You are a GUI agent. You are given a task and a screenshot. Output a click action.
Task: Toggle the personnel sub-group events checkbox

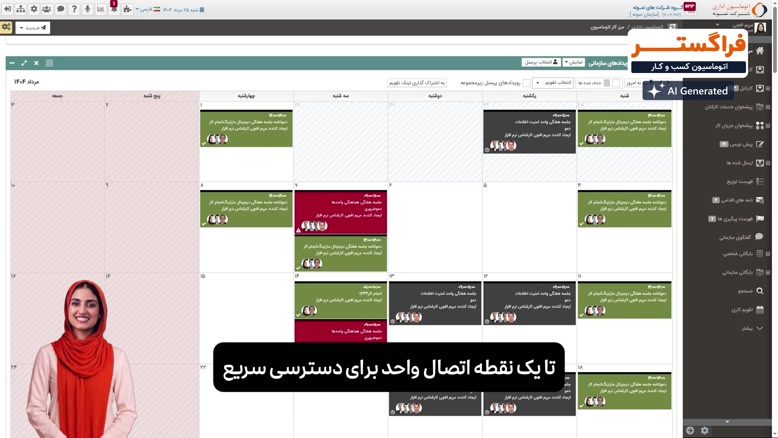coord(527,83)
